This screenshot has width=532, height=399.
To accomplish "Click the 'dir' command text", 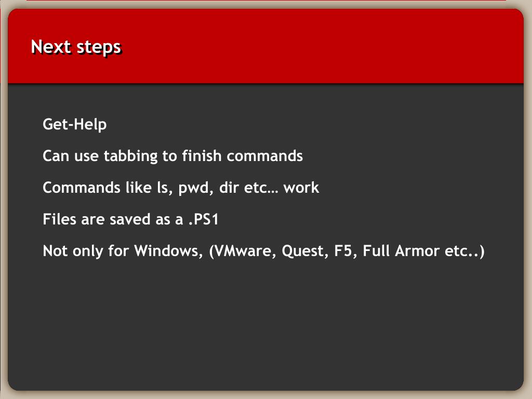I will 229,188.
